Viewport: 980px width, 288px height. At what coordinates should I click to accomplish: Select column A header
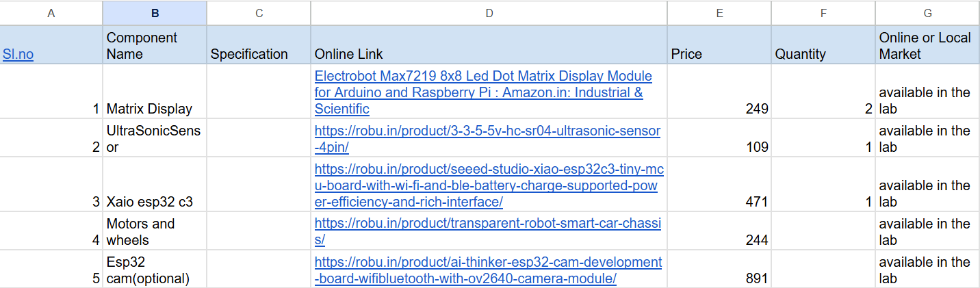[51, 13]
